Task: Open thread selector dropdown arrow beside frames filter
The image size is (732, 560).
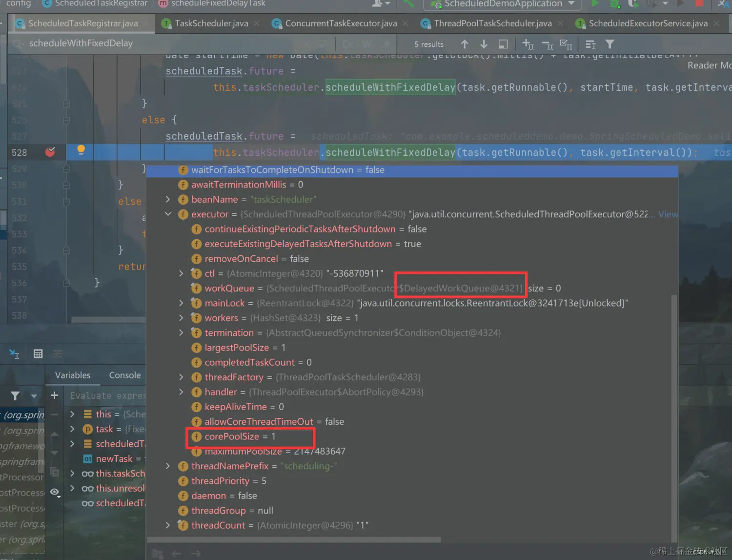Action: (x=34, y=396)
